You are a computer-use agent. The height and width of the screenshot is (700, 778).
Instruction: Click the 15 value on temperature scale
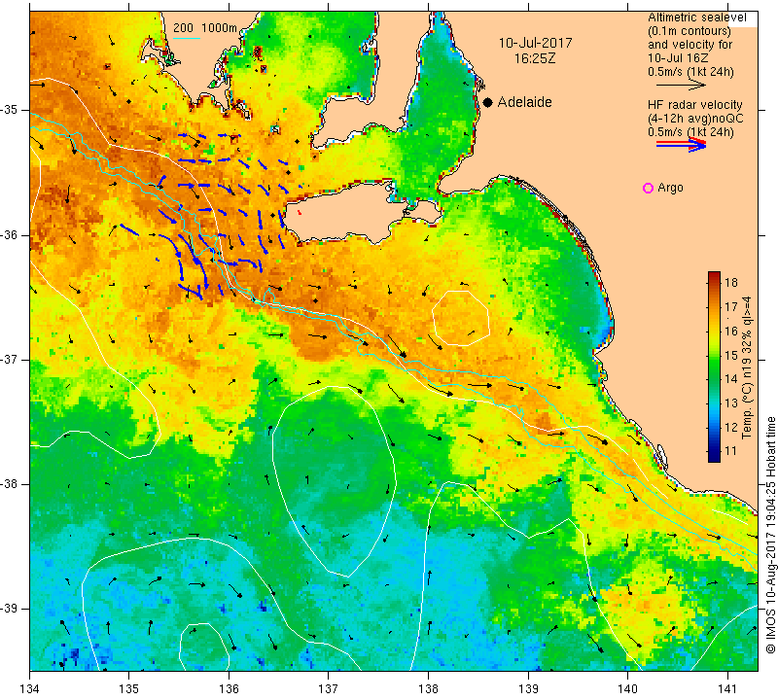(x=731, y=355)
